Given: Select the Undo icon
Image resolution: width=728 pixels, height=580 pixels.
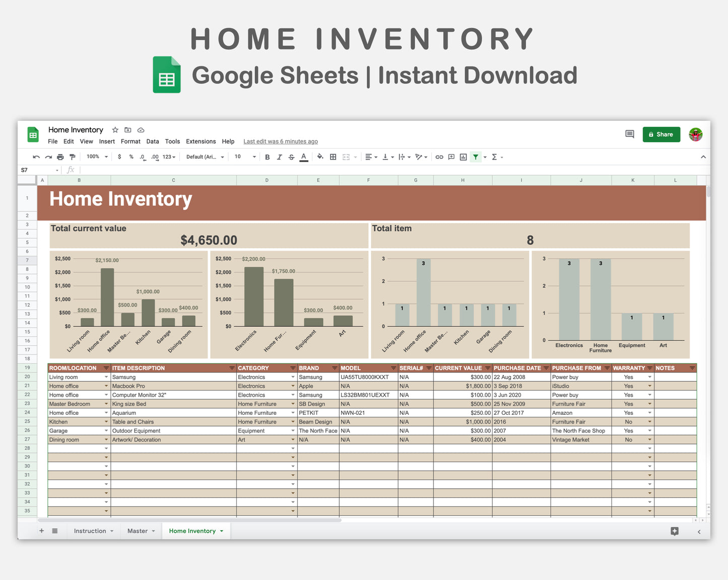Looking at the screenshot, I should 35,157.
